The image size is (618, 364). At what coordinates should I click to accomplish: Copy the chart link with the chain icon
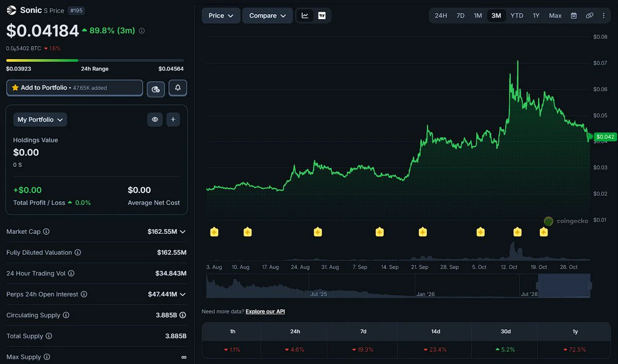tap(590, 15)
